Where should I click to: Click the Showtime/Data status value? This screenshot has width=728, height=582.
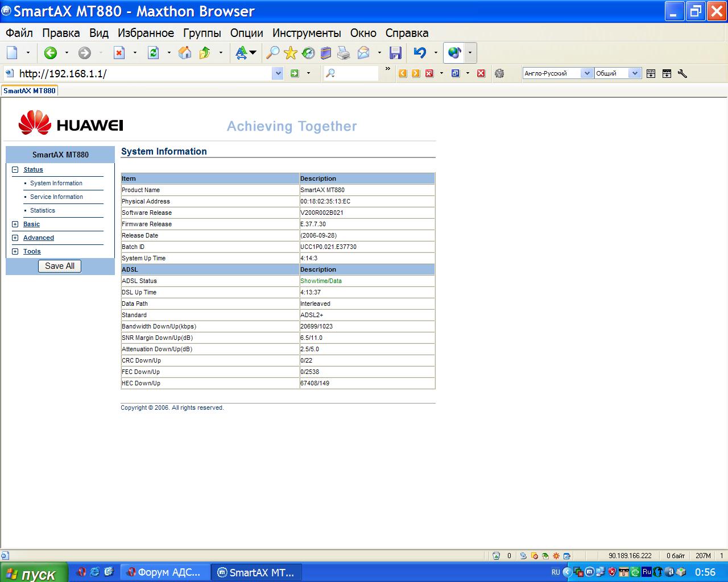(321, 281)
